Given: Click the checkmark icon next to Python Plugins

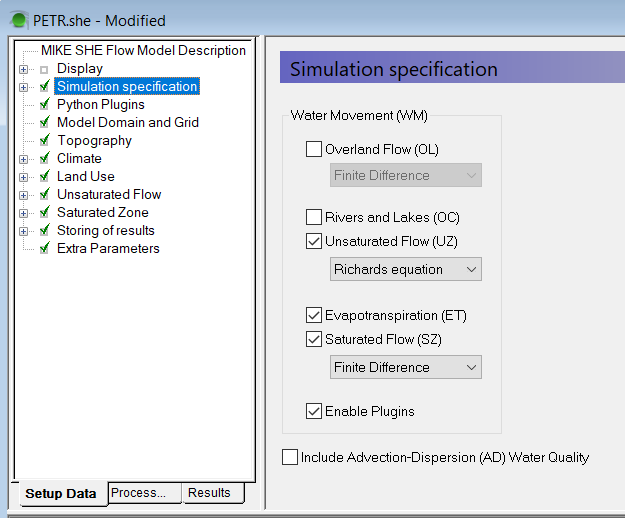Looking at the screenshot, I should pos(44,104).
